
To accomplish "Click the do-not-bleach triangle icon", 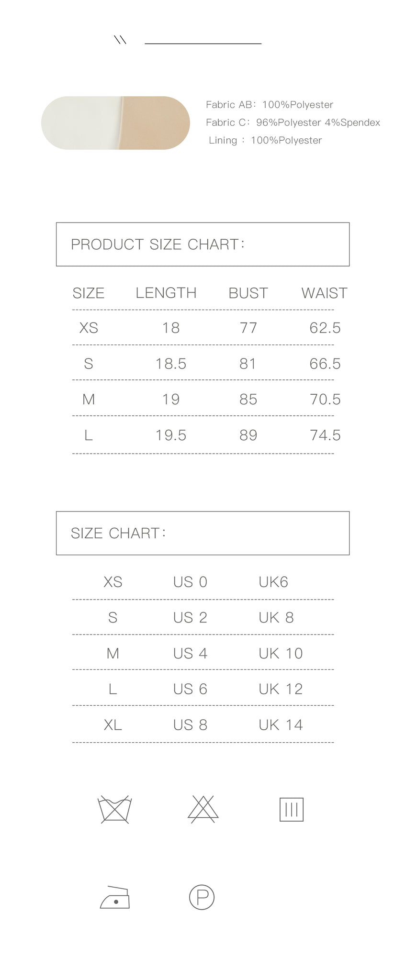I will [x=203, y=809].
